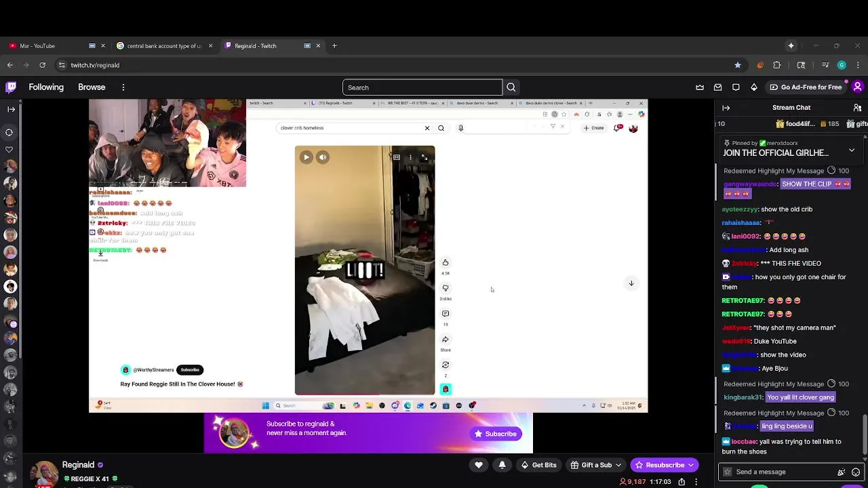Expand the left followed channels sidebar
Viewport: 868px width, 488px height.
11,109
